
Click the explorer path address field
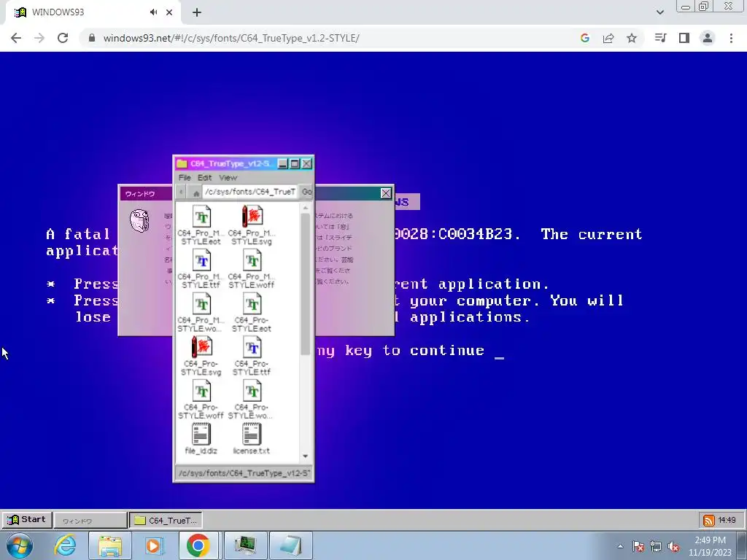point(250,192)
